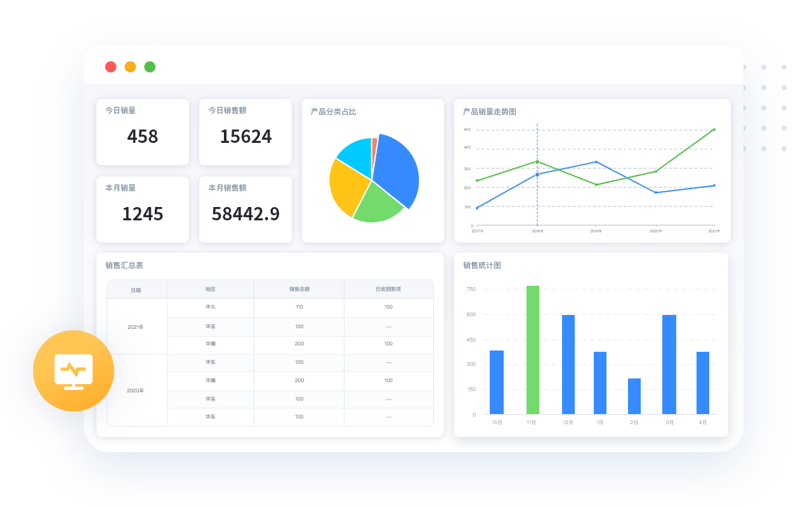812x508 pixels.
Task: Click the yellow minimize dot in title bar
Action: click(x=130, y=67)
